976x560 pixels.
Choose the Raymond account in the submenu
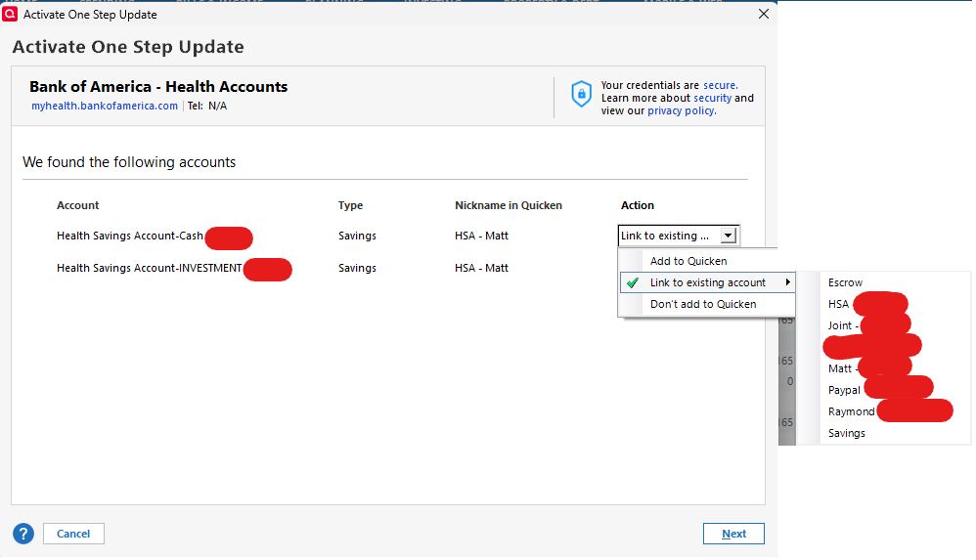point(851,411)
